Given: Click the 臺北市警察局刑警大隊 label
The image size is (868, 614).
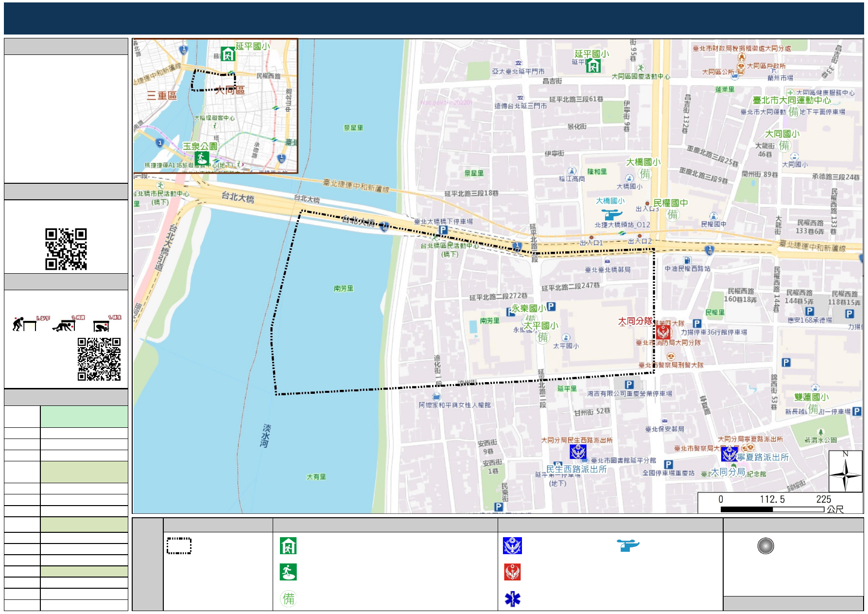Looking at the screenshot, I should click(x=671, y=365).
